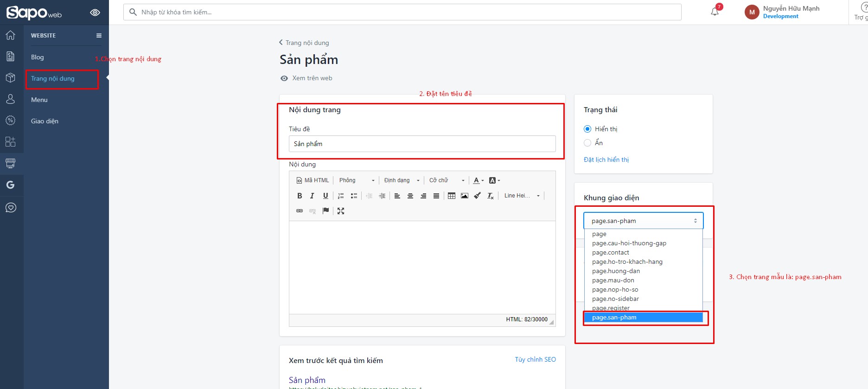This screenshot has width=868, height=389.
Task: Open the Google channel G icon
Action: point(10,185)
